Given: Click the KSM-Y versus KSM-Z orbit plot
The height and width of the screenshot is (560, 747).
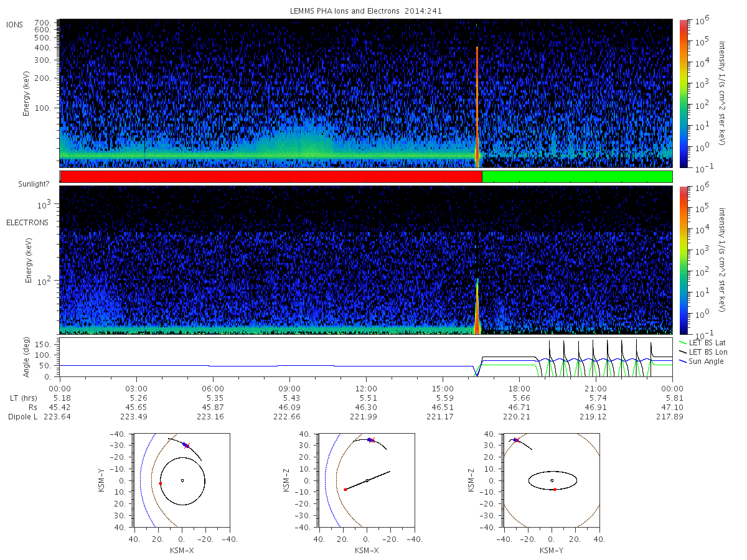Looking at the screenshot, I should pos(552,480).
